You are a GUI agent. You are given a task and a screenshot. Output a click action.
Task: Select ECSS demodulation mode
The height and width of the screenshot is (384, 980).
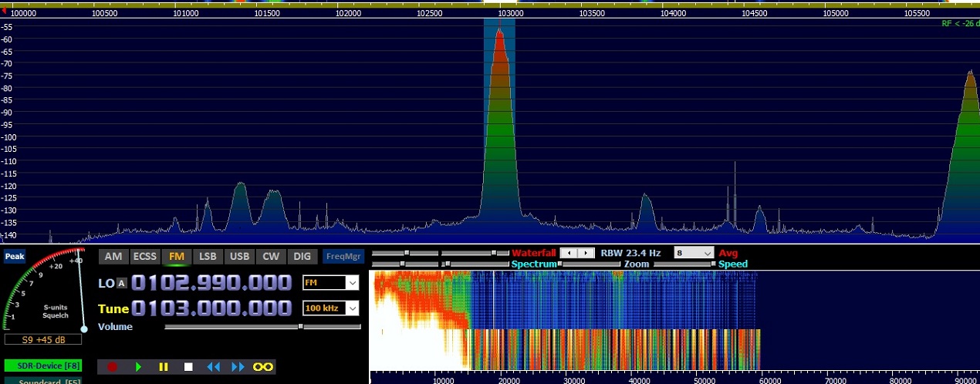click(x=144, y=257)
